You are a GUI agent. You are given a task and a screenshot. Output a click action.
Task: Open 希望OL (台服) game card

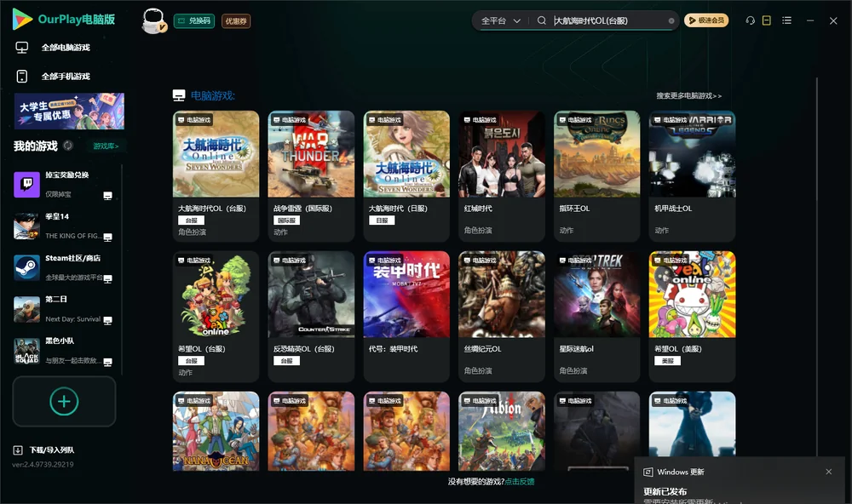pyautogui.click(x=216, y=317)
